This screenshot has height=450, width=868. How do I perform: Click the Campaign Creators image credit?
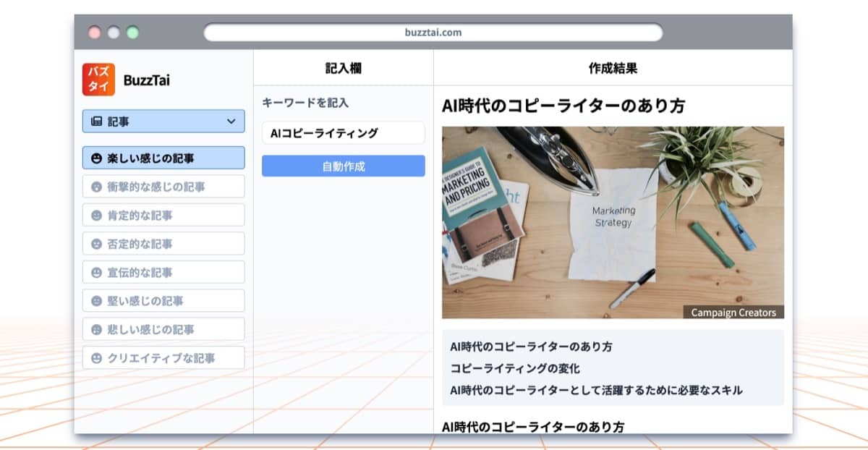(733, 313)
